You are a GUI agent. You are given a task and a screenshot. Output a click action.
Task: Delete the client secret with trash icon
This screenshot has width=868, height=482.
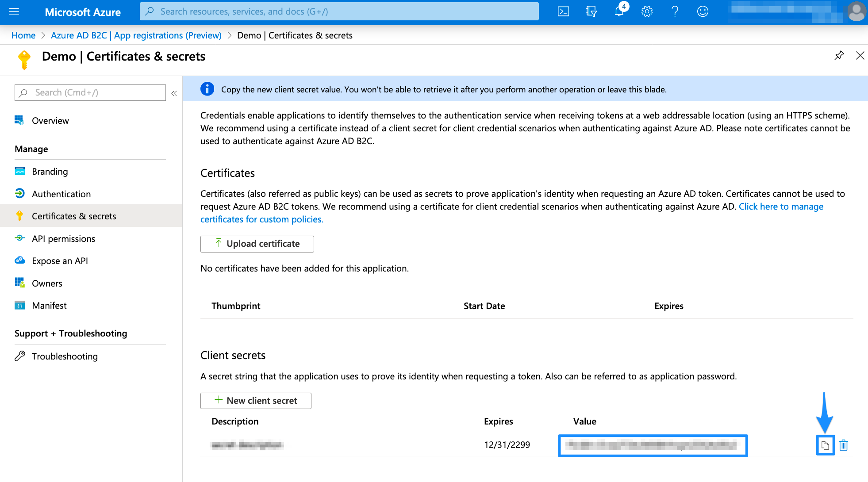click(844, 445)
